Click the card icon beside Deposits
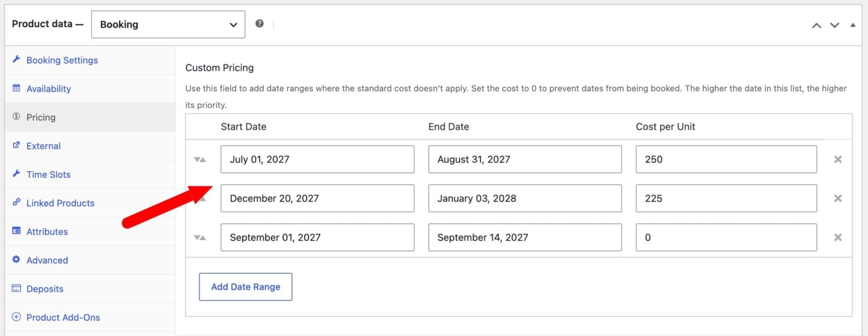This screenshot has width=868, height=336. 16,288
